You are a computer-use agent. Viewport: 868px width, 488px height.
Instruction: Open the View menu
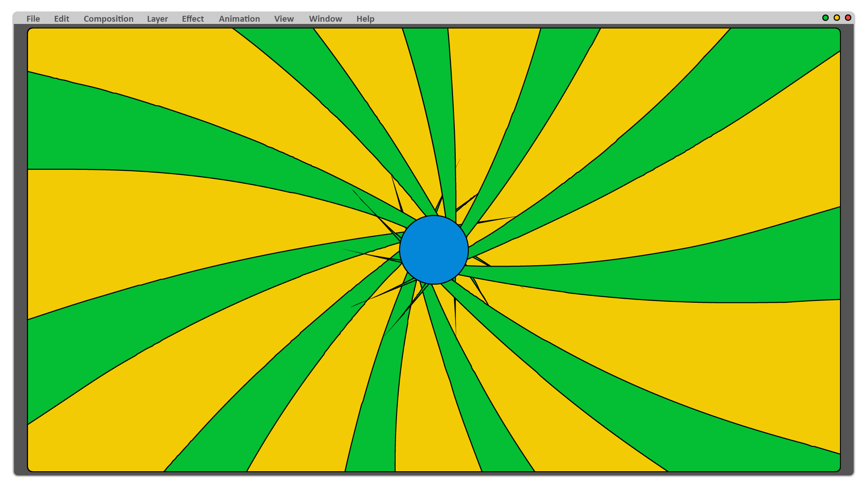click(x=284, y=19)
